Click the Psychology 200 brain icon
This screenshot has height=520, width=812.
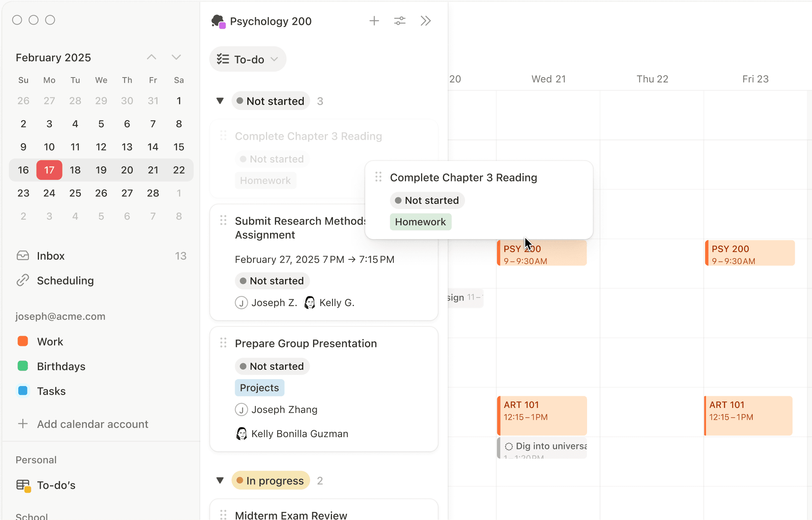pyautogui.click(x=218, y=21)
